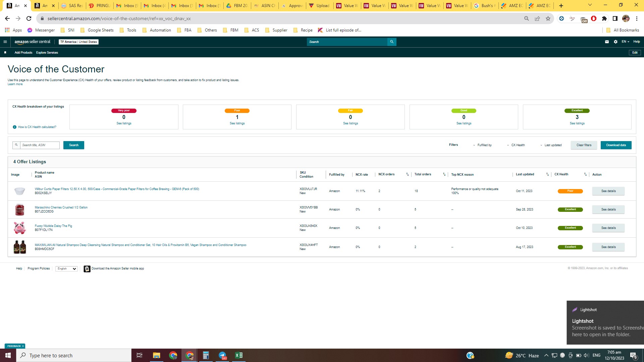Sort by Last updated column arrows
This screenshot has width=644, height=362.
(x=547, y=174)
